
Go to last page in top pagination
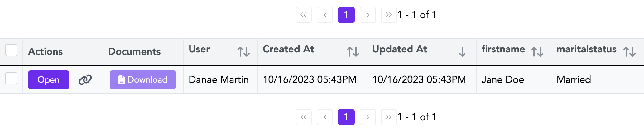pos(388,15)
